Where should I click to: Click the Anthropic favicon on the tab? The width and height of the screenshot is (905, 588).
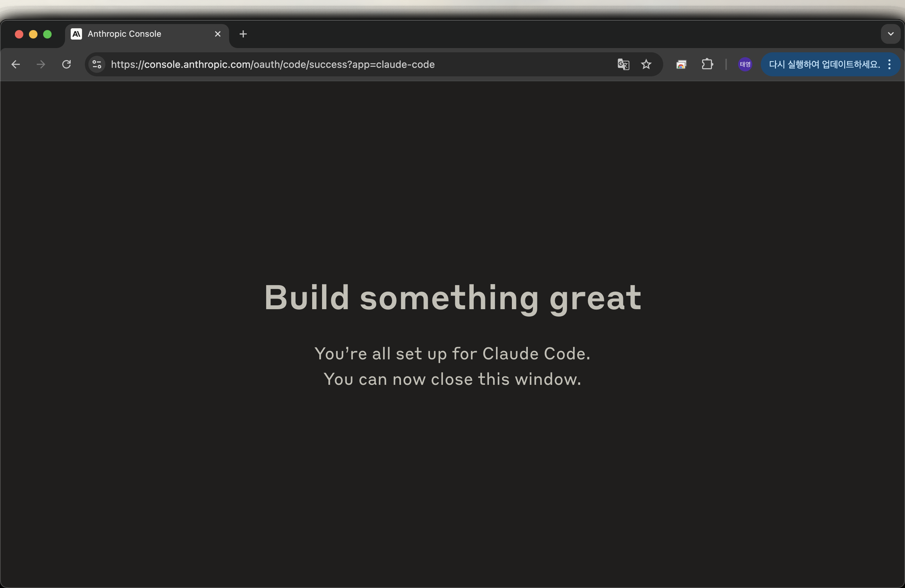coord(76,34)
